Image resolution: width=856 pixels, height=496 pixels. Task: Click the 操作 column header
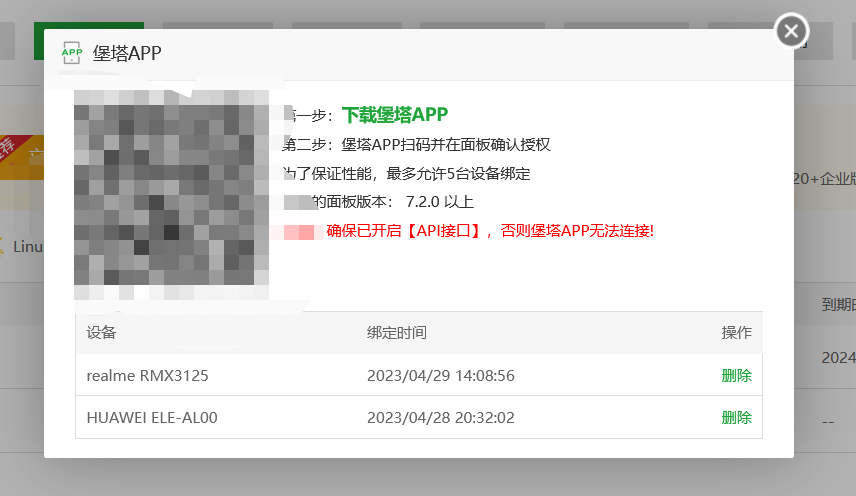(736, 332)
